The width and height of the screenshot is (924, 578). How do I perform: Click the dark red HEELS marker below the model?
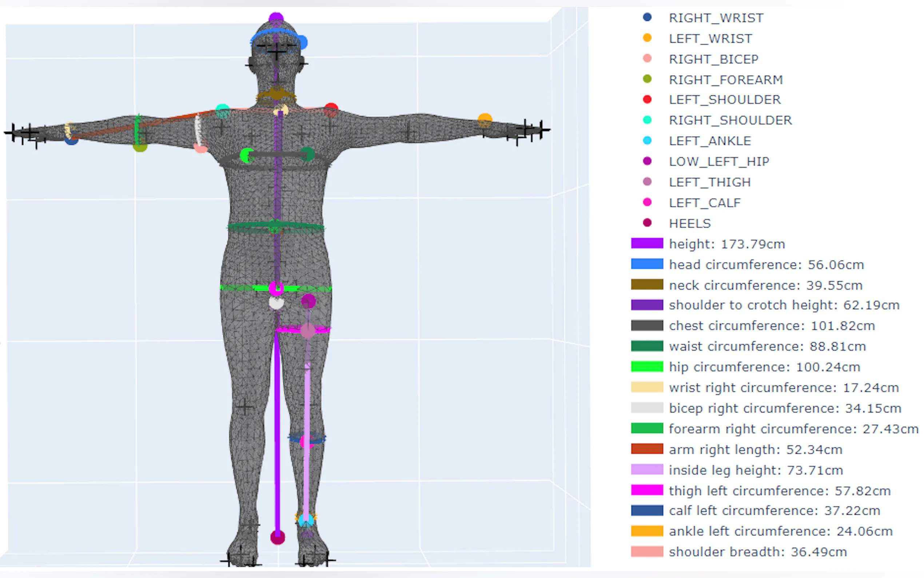pyautogui.click(x=277, y=537)
